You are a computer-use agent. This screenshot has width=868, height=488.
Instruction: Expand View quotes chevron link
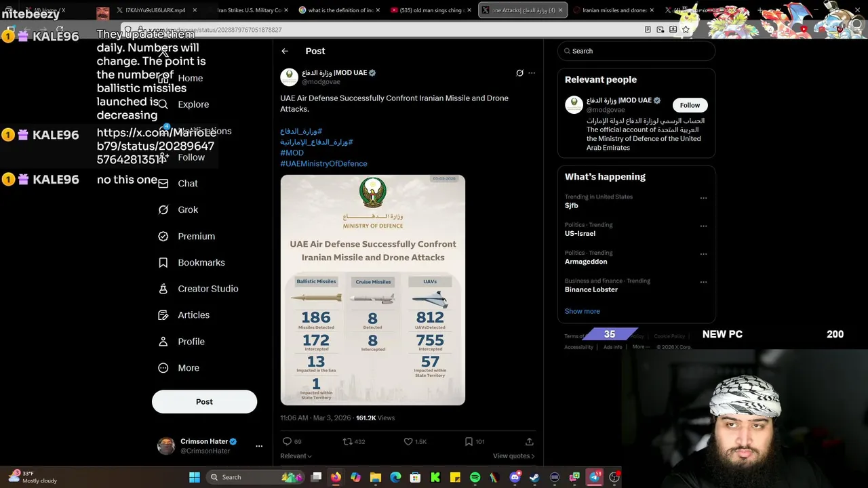513,456
